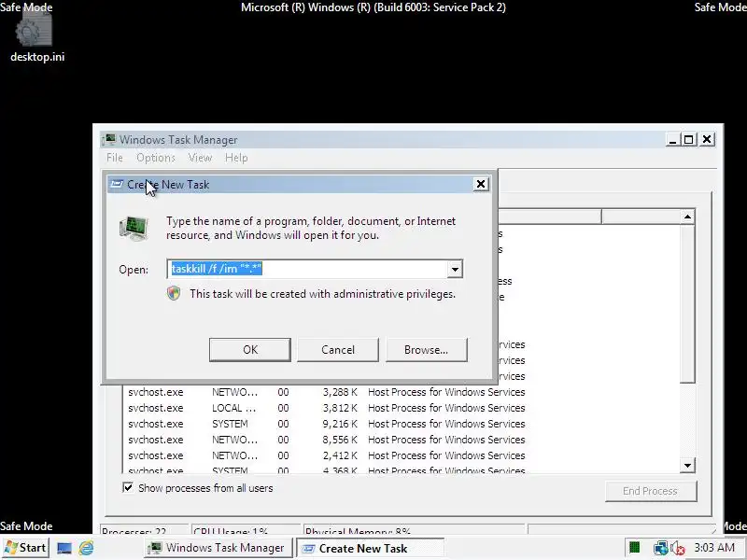
Task: Click the muted volume tray icon
Action: click(678, 548)
